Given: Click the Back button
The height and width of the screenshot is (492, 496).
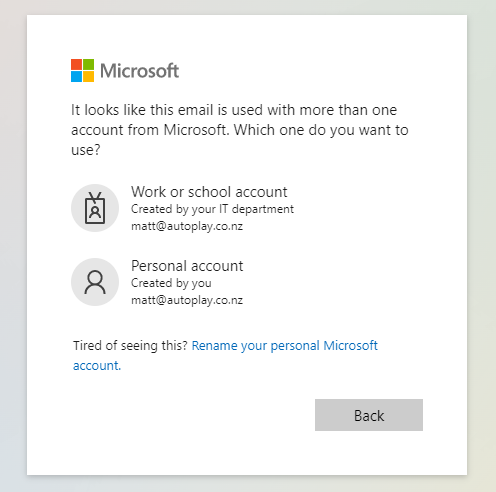Looking at the screenshot, I should (x=369, y=415).
